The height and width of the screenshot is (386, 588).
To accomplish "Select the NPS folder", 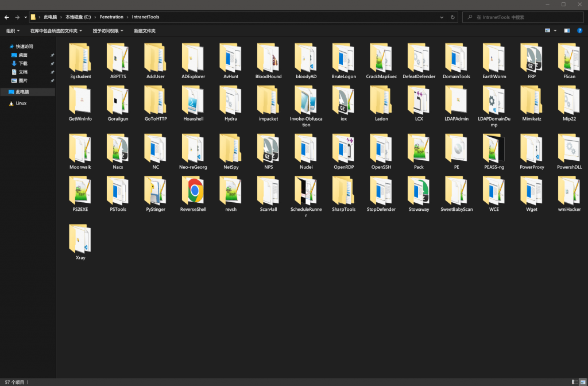I will tap(269, 152).
